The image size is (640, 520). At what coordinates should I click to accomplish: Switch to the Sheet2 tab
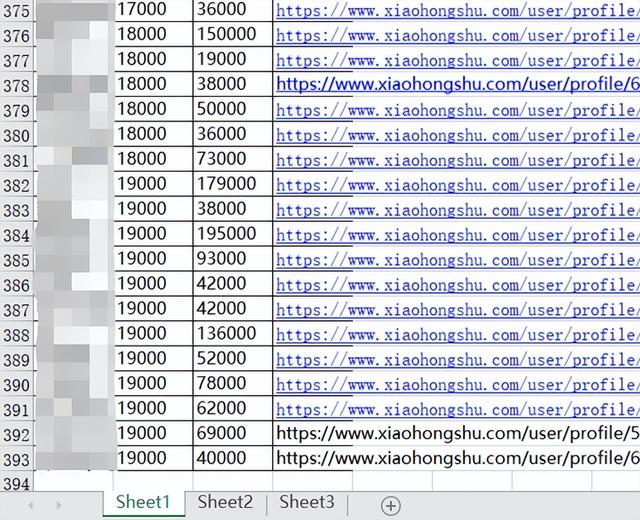[x=225, y=502]
